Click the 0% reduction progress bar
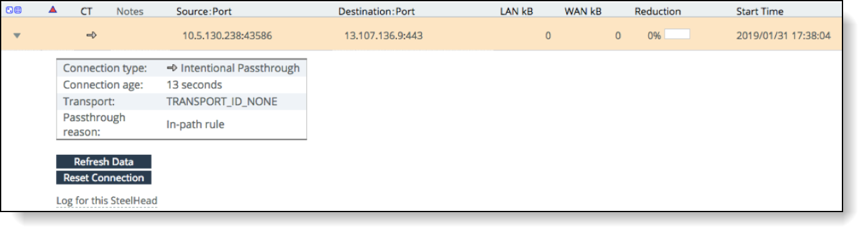This screenshot has height=237, width=868. coord(677,34)
